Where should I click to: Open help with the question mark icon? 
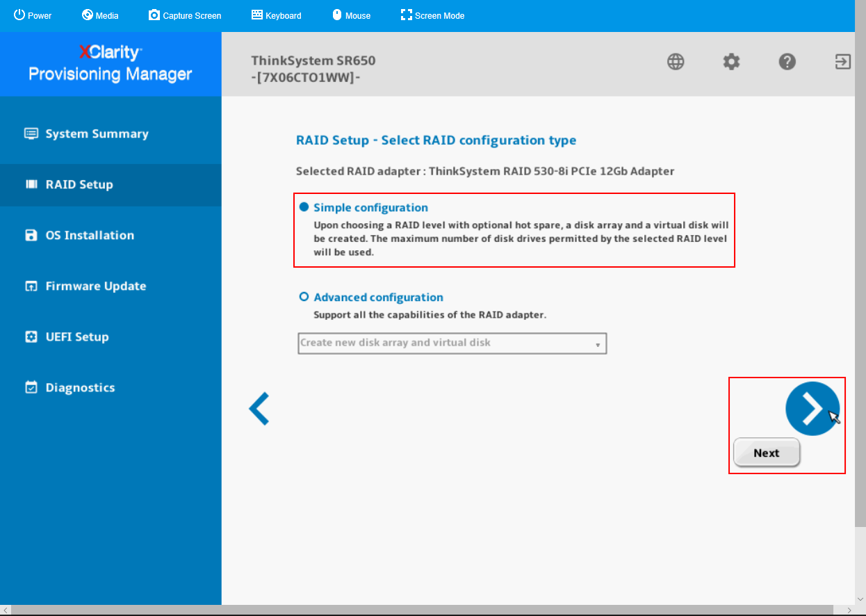[787, 62]
